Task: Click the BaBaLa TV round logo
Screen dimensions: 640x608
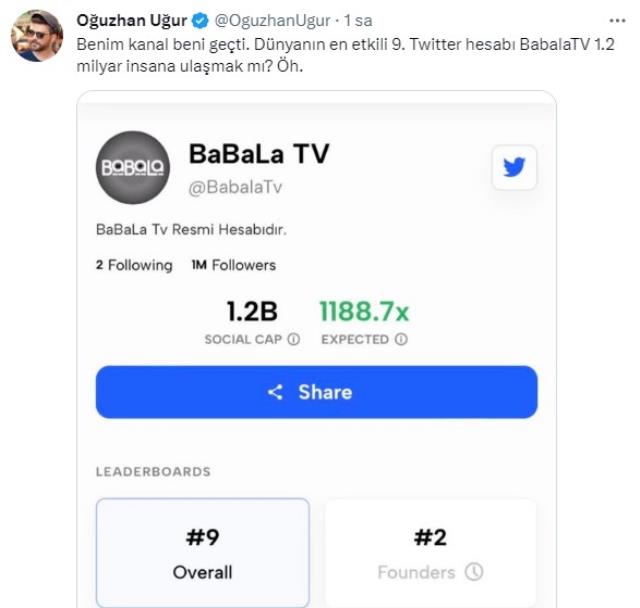Action: pyautogui.click(x=132, y=168)
